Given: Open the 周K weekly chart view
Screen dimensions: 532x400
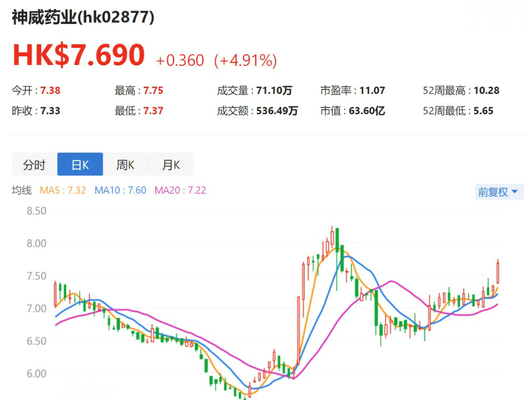Looking at the screenshot, I should point(125,164).
